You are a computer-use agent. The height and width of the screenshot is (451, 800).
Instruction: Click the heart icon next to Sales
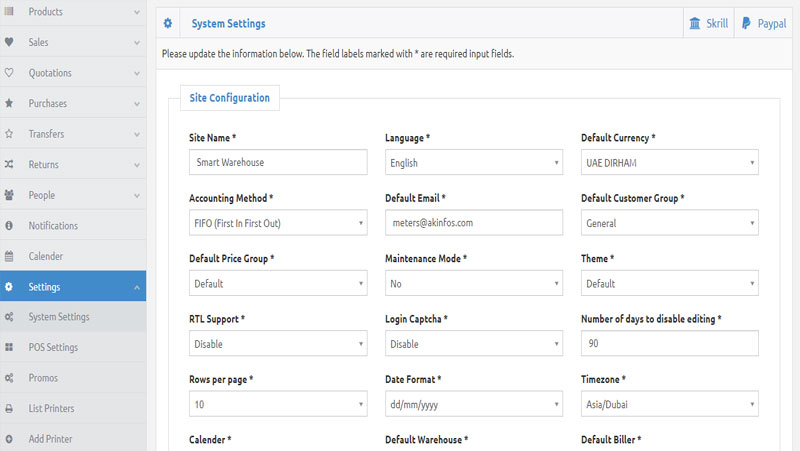pos(9,42)
